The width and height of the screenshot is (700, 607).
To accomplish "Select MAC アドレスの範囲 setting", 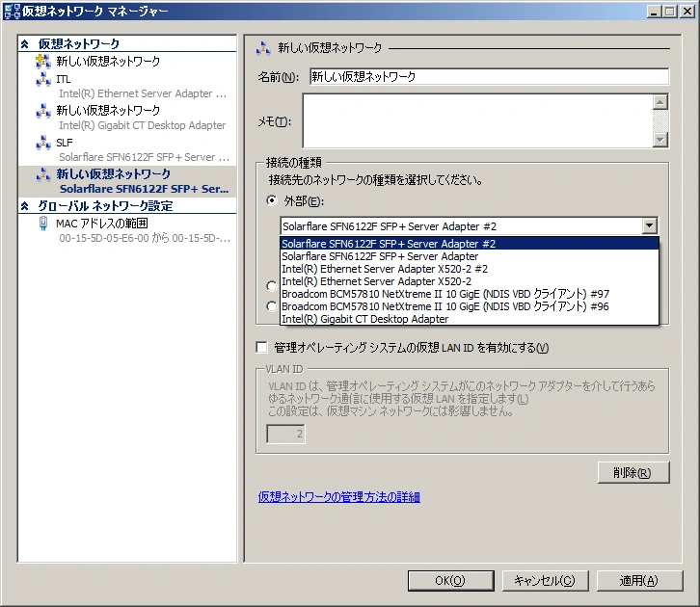I will [x=102, y=223].
